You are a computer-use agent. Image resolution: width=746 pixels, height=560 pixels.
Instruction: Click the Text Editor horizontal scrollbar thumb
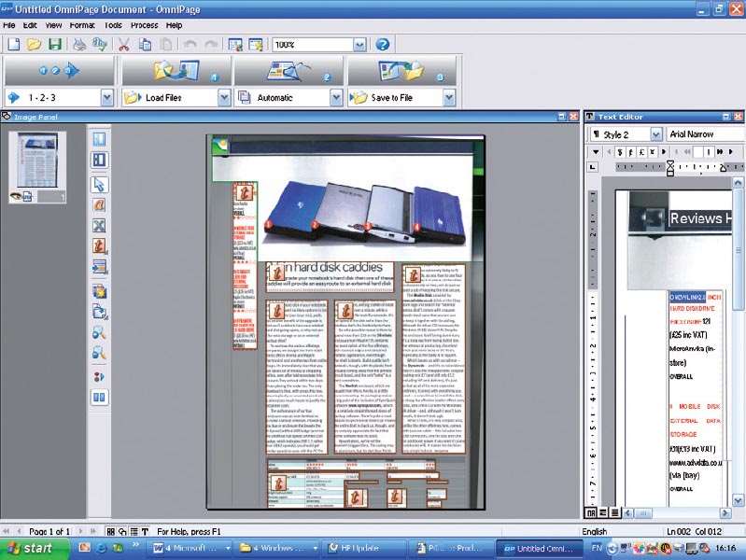642,513
